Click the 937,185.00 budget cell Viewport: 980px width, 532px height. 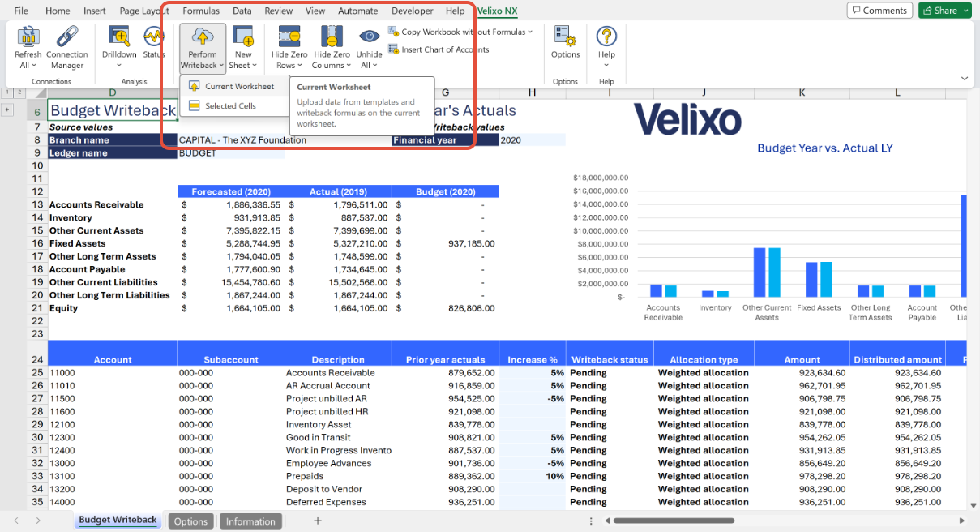click(445, 243)
